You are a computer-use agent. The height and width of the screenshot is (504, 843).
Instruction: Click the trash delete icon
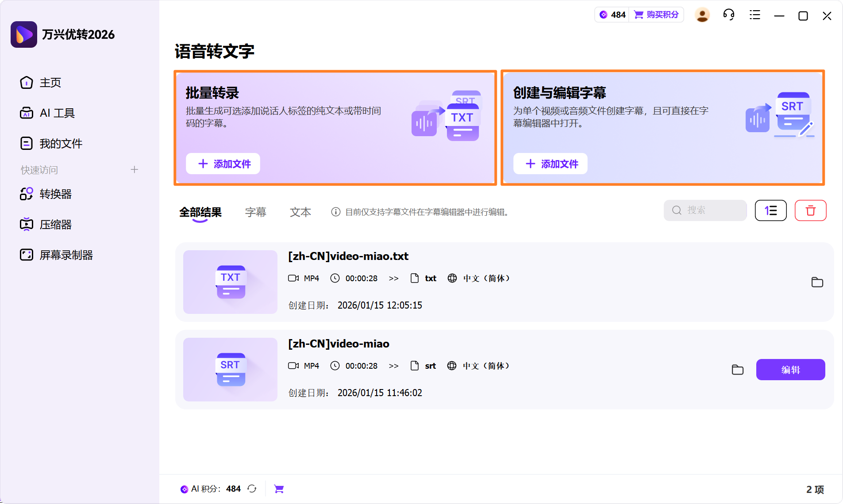810,210
